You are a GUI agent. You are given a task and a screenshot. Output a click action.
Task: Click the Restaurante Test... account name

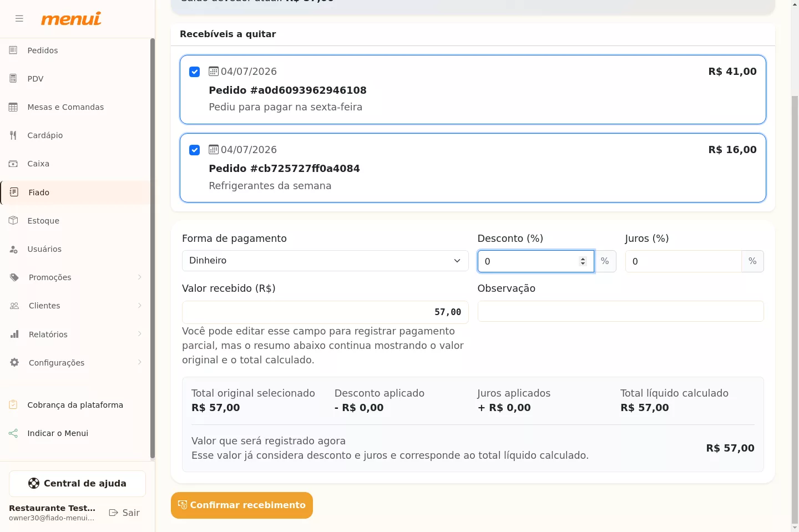pyautogui.click(x=52, y=508)
